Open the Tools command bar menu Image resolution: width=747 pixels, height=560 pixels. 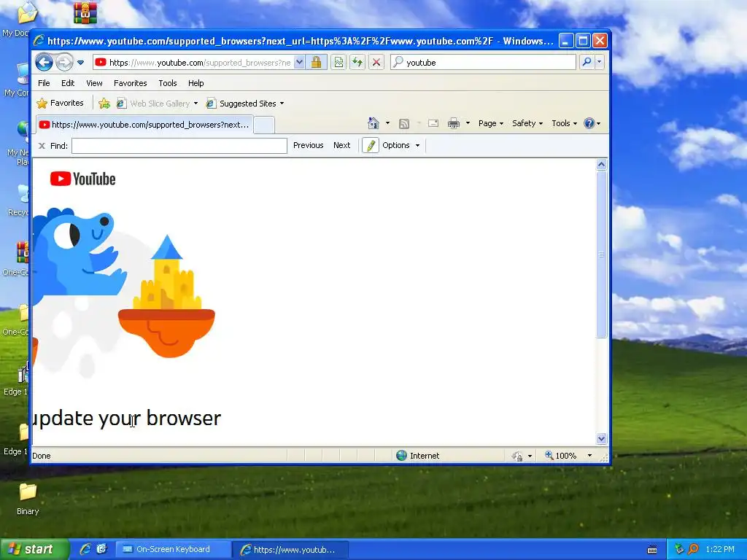point(564,123)
